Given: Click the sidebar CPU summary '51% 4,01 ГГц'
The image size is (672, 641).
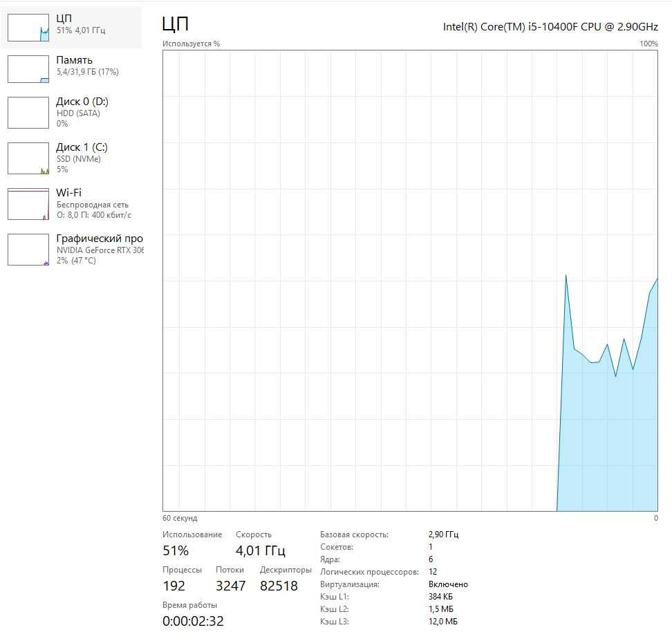Looking at the screenshot, I should (x=81, y=30).
